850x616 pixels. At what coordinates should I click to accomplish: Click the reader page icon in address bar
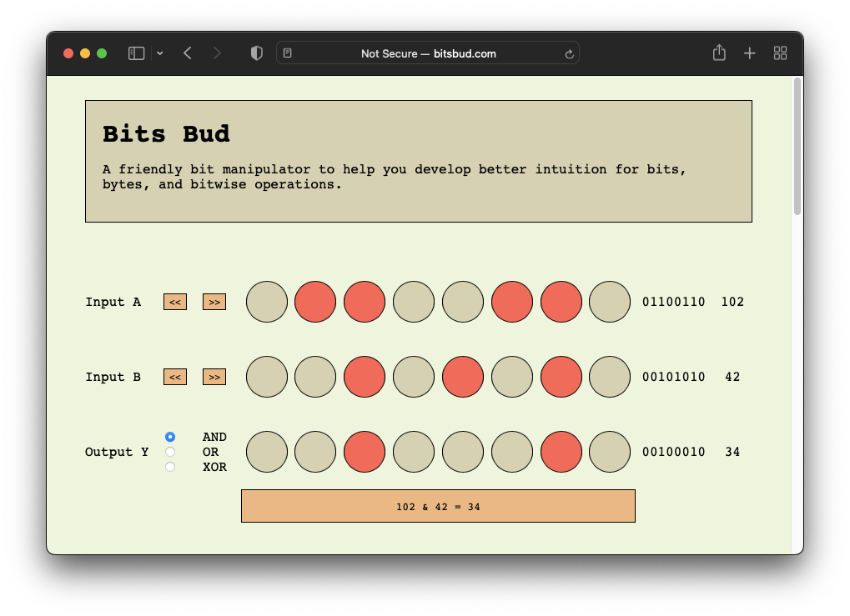coord(288,53)
